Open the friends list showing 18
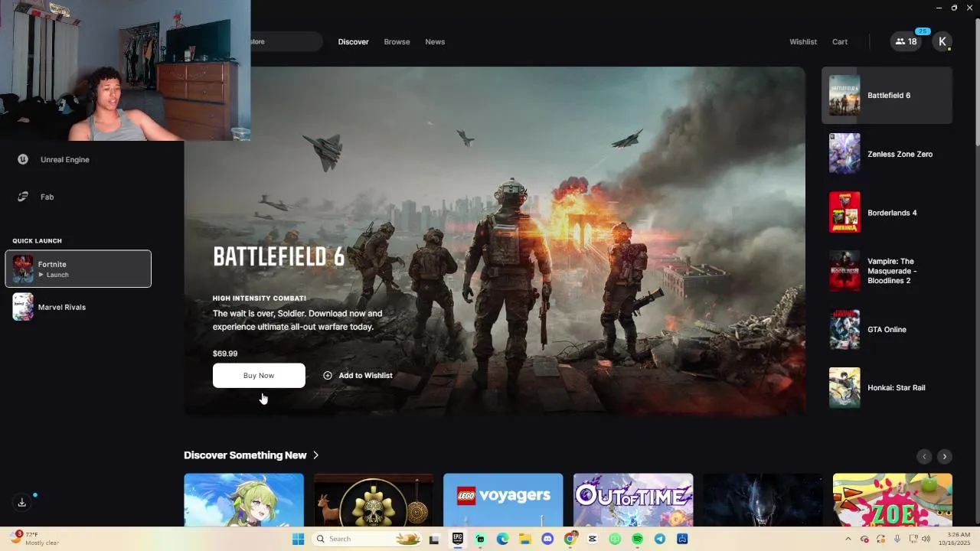 coord(906,41)
